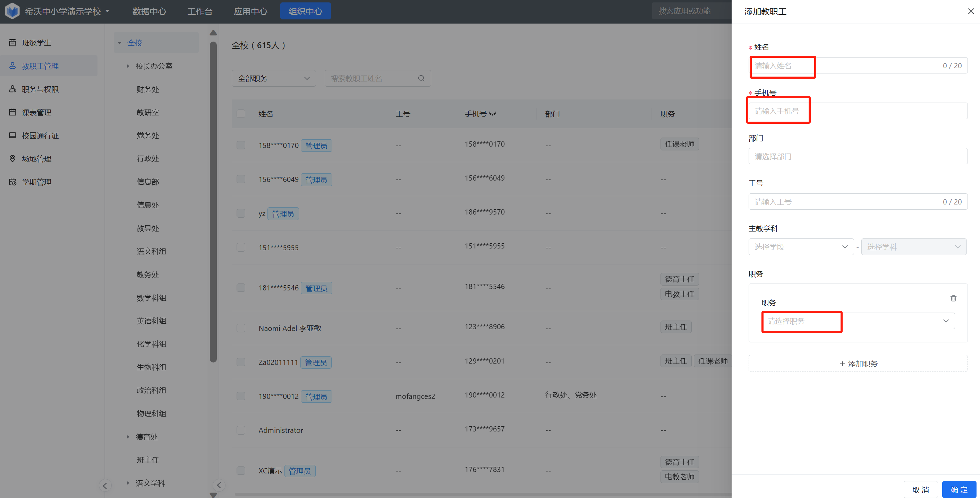The height and width of the screenshot is (498, 980).
Task: Open the school name dropdown arrow
Action: (x=107, y=11)
